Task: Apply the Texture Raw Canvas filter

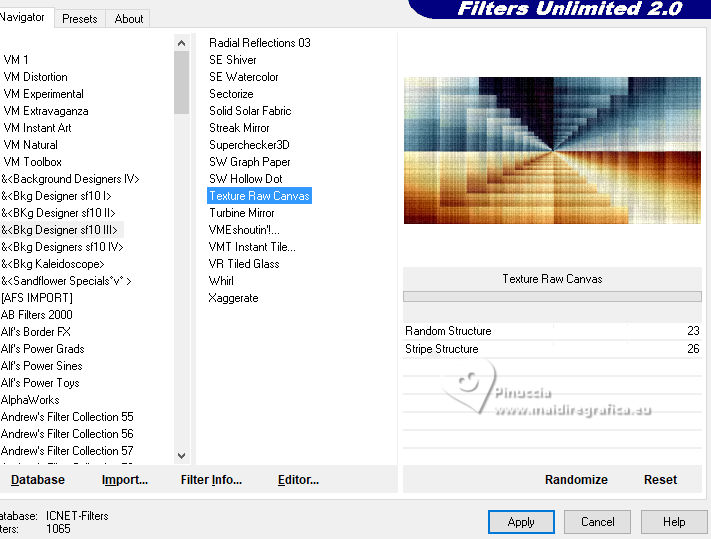Action: pyautogui.click(x=521, y=522)
